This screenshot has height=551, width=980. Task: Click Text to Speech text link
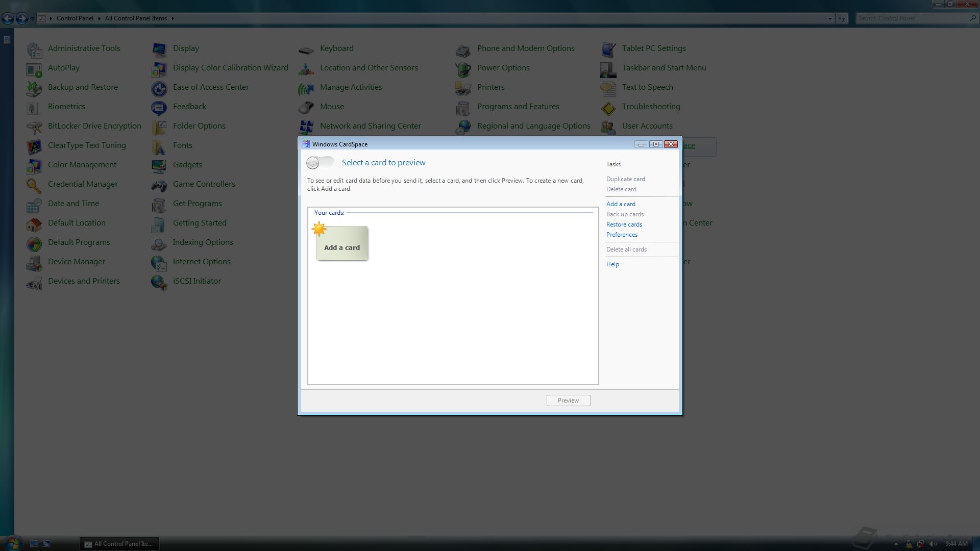(647, 87)
